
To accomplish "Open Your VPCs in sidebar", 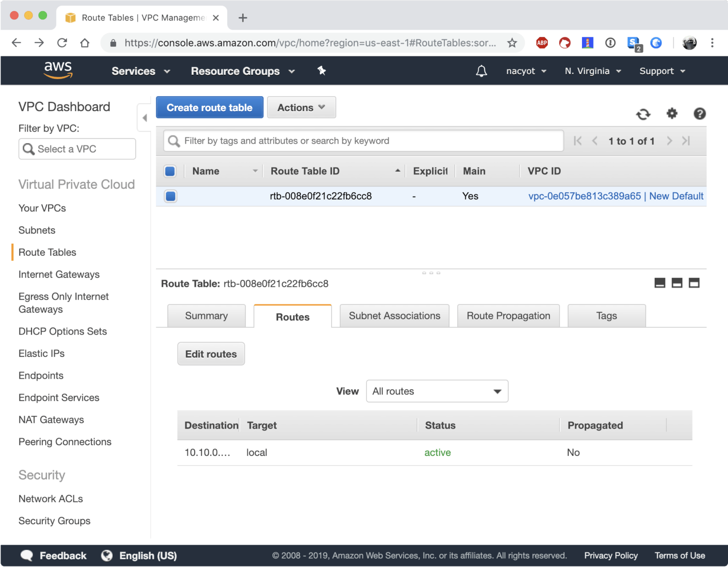I will coord(42,208).
